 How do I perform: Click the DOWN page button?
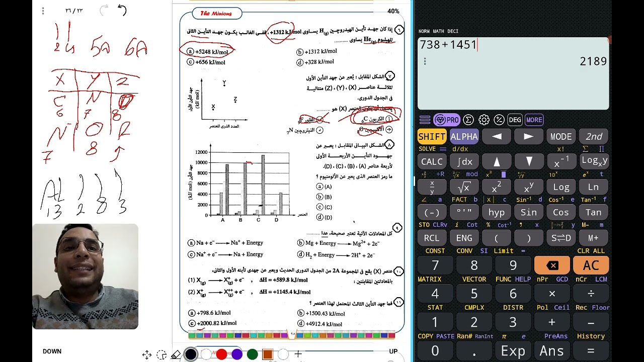[x=52, y=351]
